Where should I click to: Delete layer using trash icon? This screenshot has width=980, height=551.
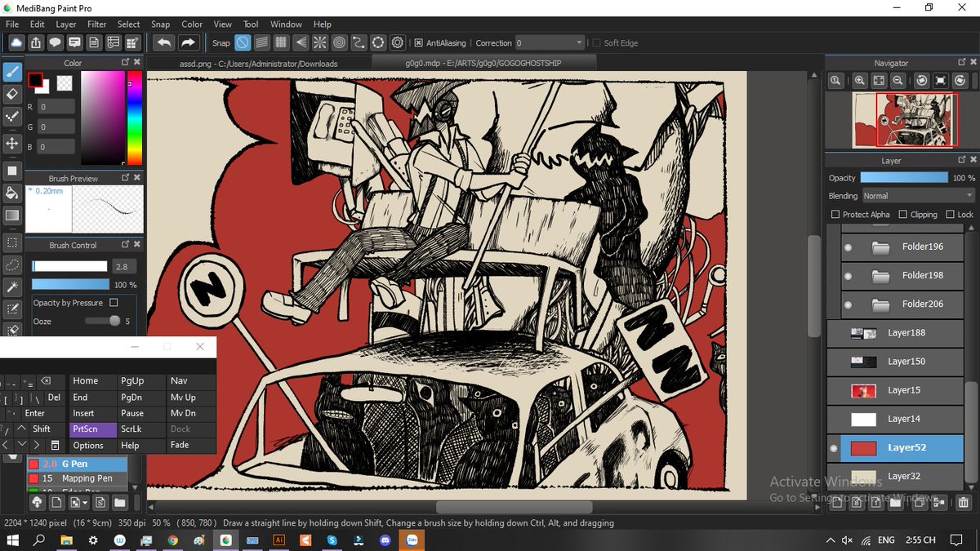963,503
